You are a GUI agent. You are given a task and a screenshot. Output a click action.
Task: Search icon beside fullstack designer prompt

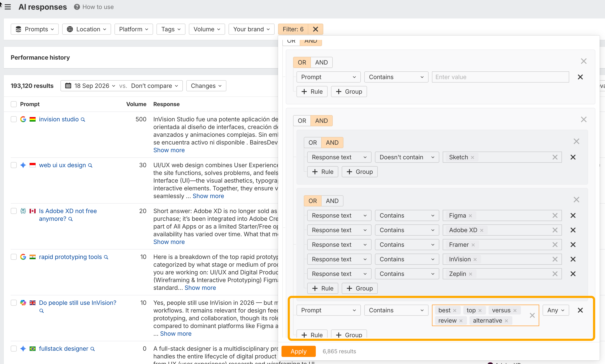pyautogui.click(x=92, y=349)
